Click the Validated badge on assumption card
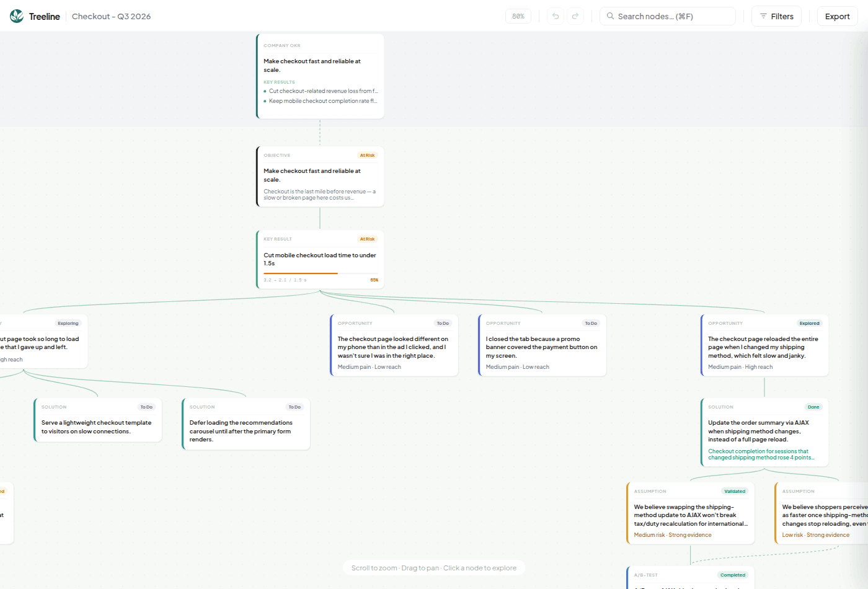Viewport: 868px width, 589px height. (735, 492)
